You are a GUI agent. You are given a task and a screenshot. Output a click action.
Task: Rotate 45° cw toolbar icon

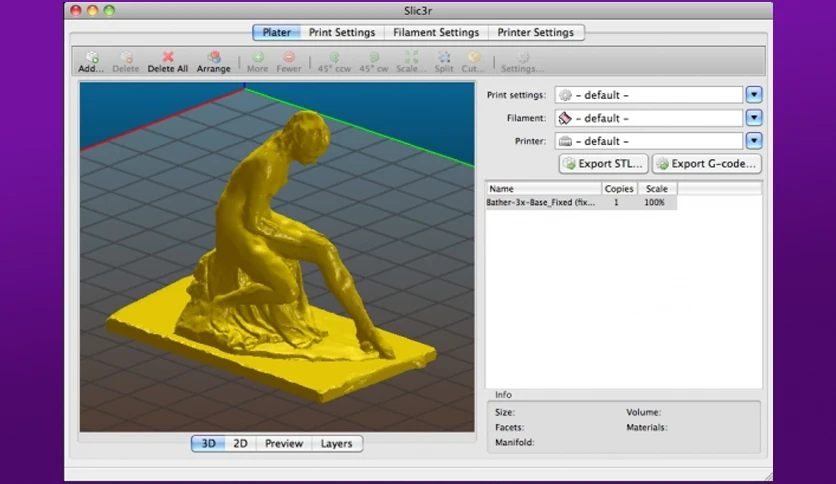pyautogui.click(x=374, y=57)
